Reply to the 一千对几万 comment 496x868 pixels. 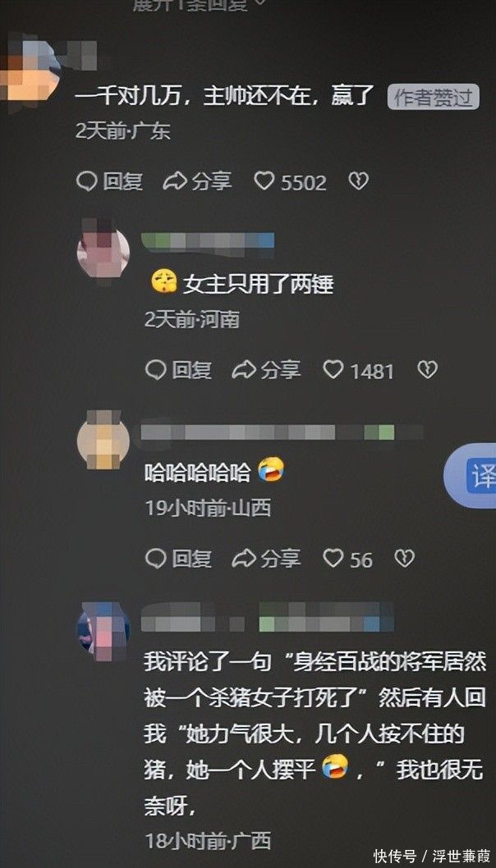(x=110, y=181)
